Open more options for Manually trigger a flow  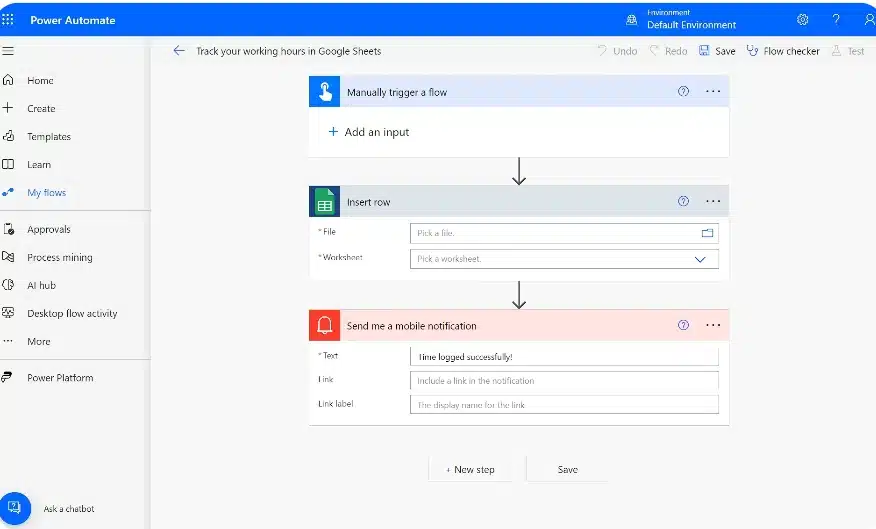click(x=713, y=91)
